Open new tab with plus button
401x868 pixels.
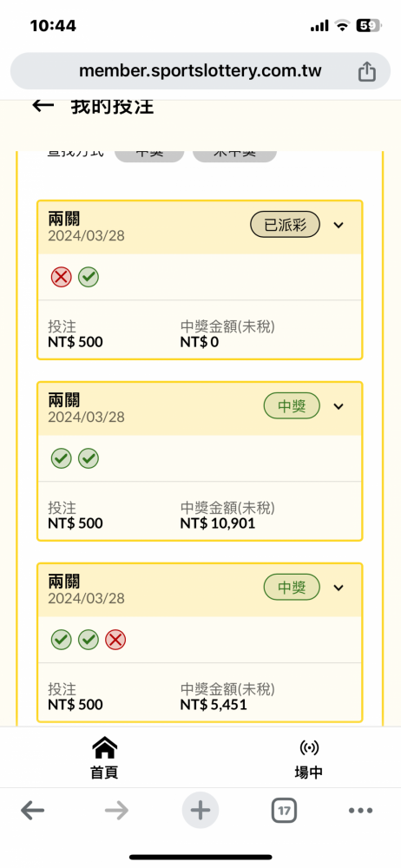coord(200,811)
